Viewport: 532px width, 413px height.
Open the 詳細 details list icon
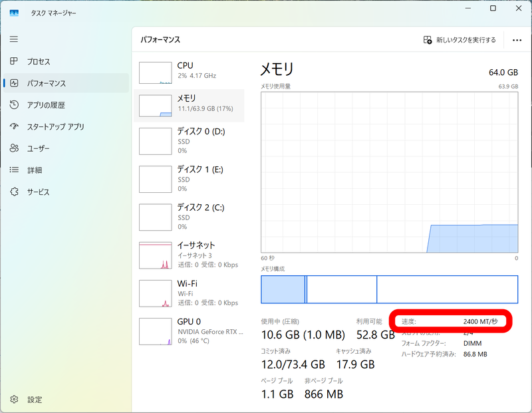pyautogui.click(x=14, y=170)
